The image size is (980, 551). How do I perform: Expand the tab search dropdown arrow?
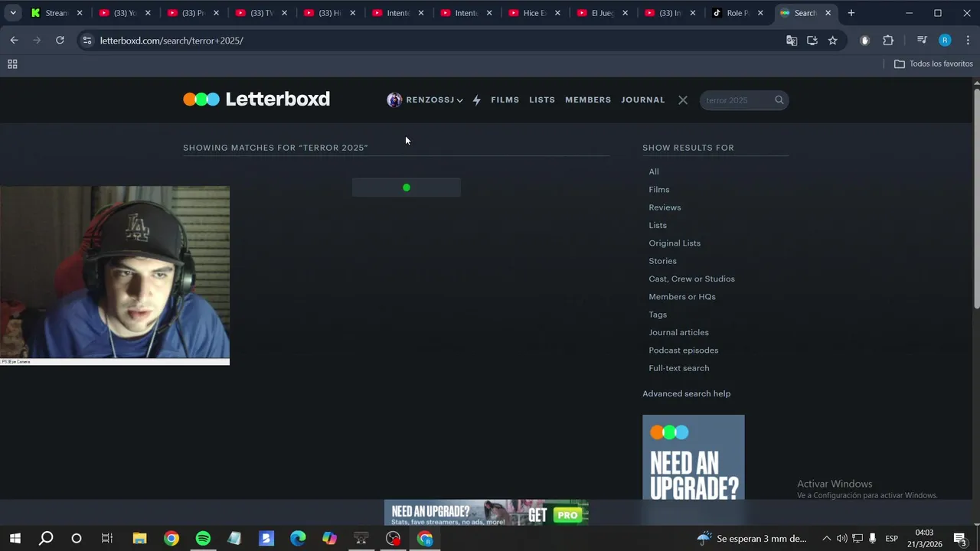point(13,13)
